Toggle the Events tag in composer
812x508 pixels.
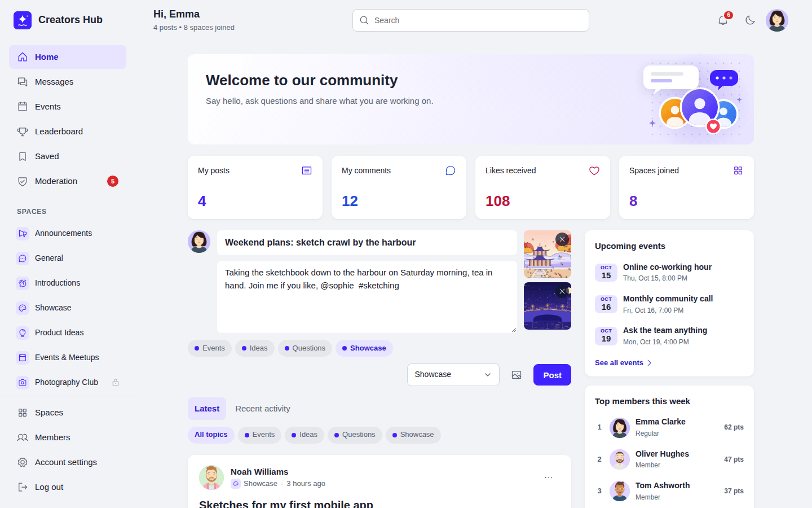(x=210, y=348)
